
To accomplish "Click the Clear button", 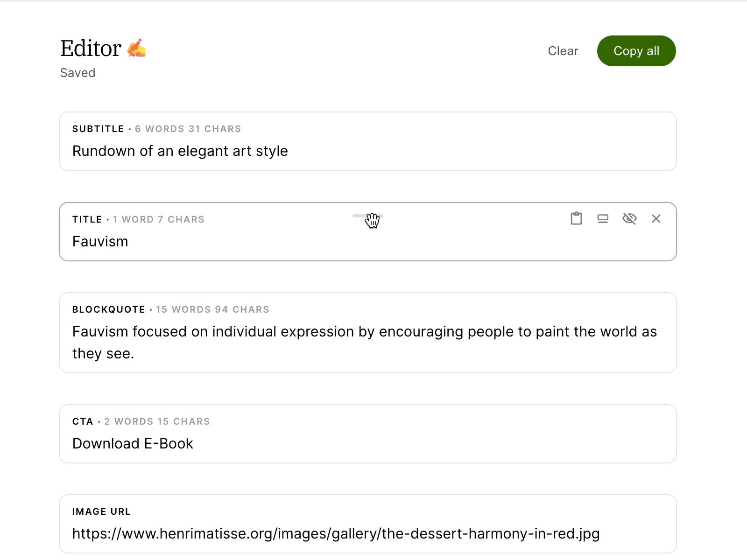I will click(x=563, y=51).
